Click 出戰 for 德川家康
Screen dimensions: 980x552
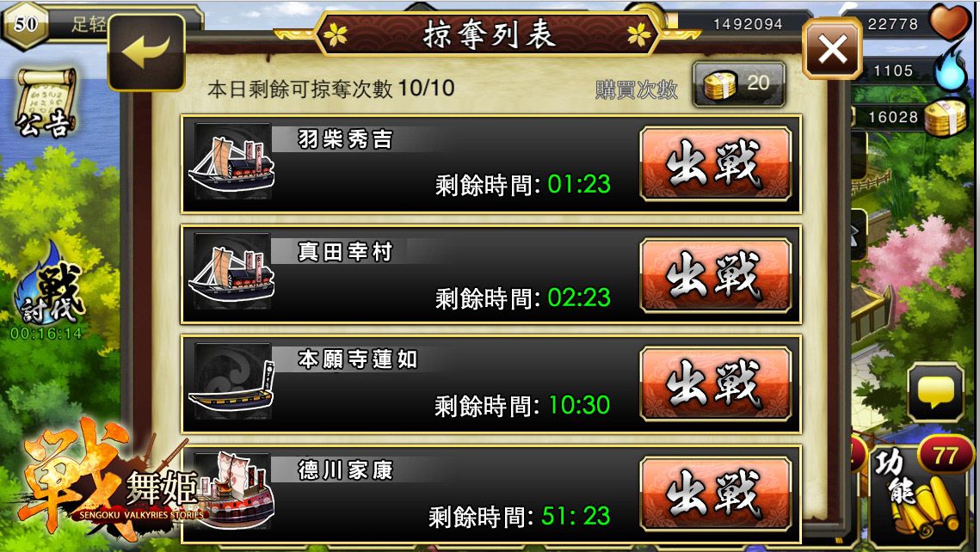716,494
